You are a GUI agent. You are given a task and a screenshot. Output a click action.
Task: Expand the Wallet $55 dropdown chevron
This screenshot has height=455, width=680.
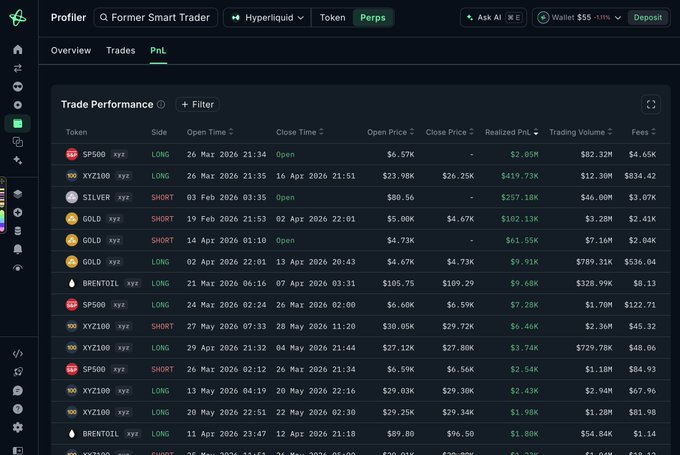[618, 18]
